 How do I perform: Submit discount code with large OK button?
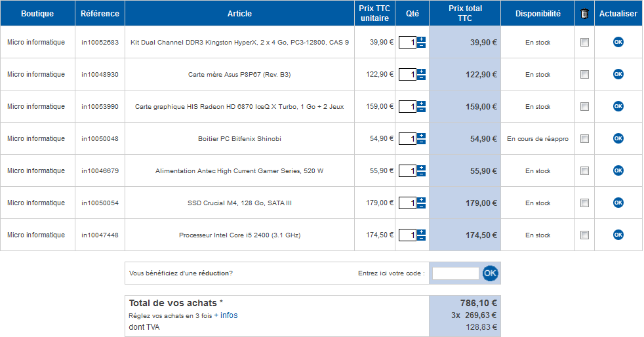(x=491, y=273)
